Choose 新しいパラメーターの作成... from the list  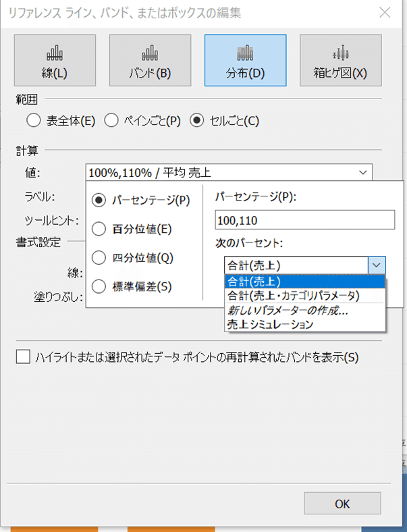pyautogui.click(x=305, y=310)
